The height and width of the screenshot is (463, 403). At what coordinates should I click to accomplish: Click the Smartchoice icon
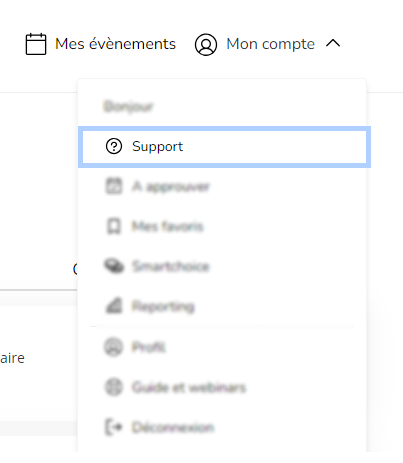tap(114, 266)
